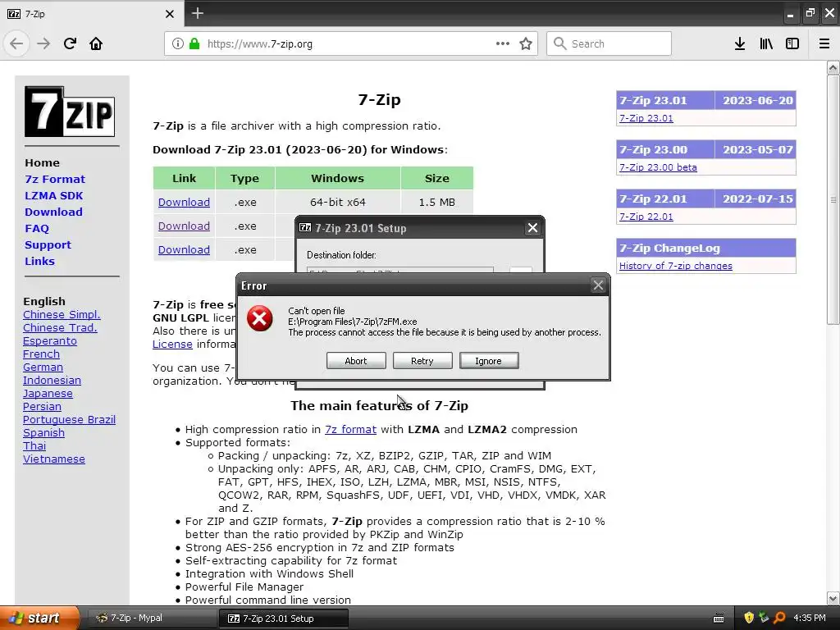Click Retry in the Error dialog

click(422, 361)
